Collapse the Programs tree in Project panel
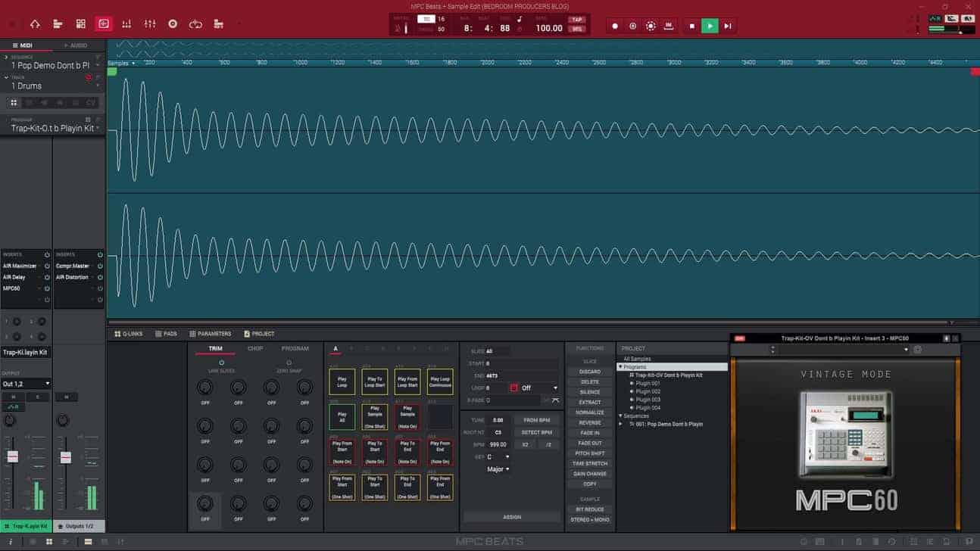 [x=620, y=367]
